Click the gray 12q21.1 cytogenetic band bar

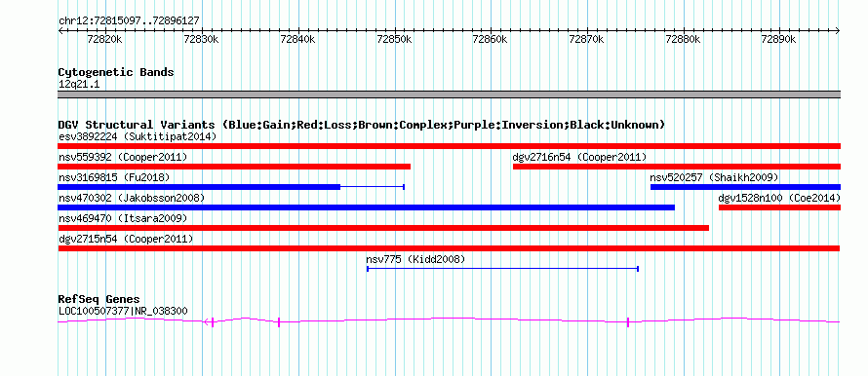point(449,94)
